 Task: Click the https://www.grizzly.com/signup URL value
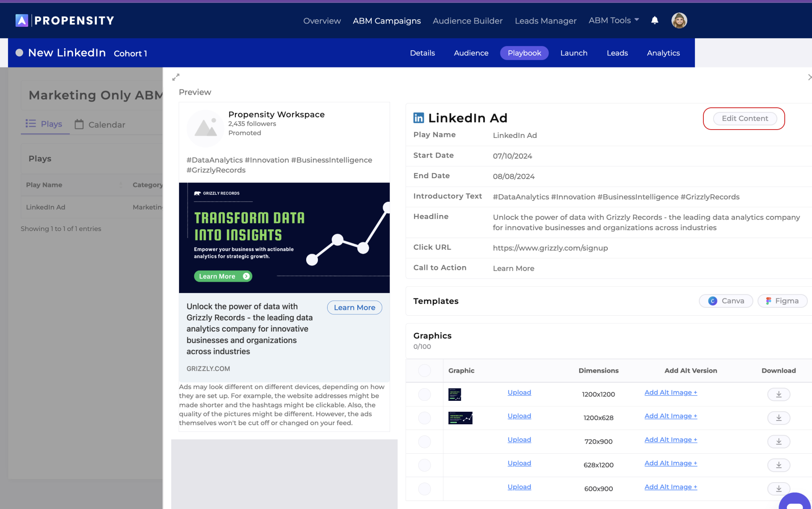click(x=550, y=248)
